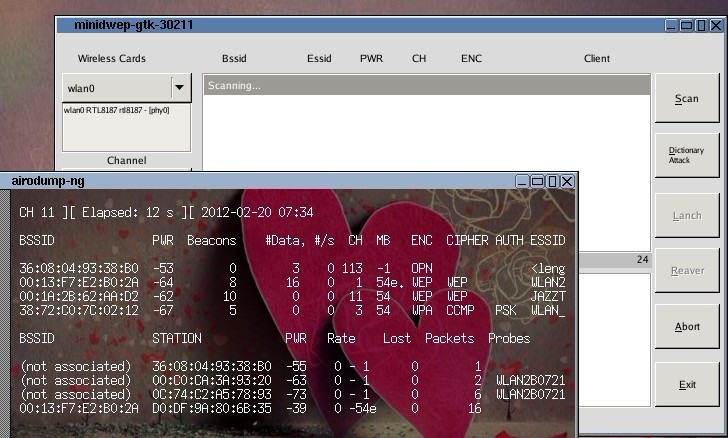This screenshot has height=438, width=728.
Task: Close the minidwep-gtk window
Action: (719, 25)
